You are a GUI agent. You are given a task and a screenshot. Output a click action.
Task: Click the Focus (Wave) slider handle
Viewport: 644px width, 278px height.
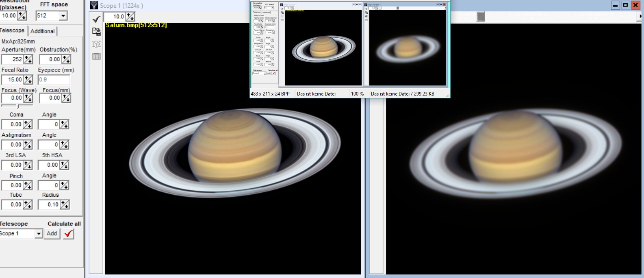point(18,106)
